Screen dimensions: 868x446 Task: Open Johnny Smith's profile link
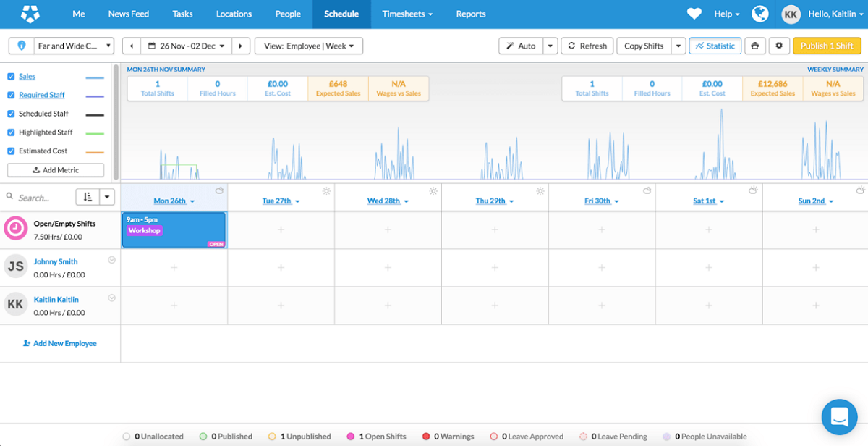tap(57, 261)
